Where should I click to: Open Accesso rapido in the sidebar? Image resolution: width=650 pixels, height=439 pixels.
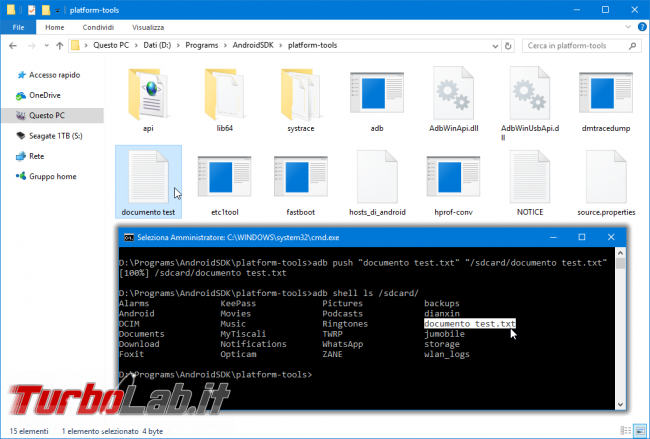(x=54, y=75)
